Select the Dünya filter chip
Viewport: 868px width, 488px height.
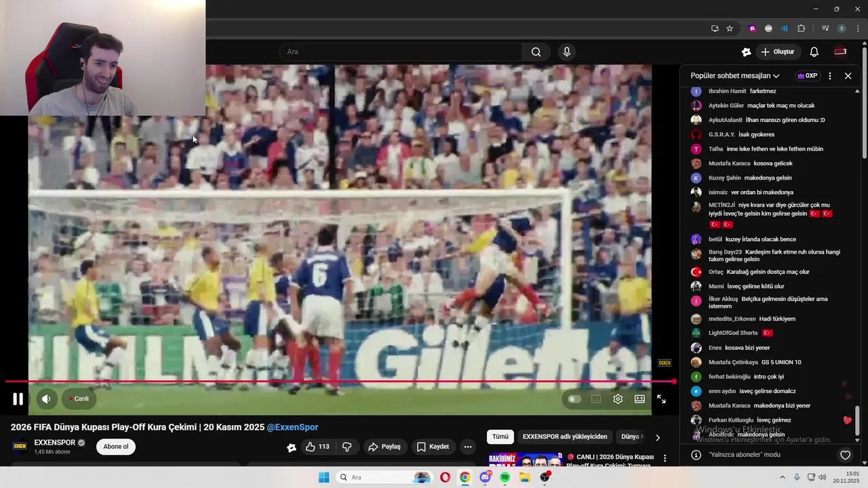tap(631, 436)
